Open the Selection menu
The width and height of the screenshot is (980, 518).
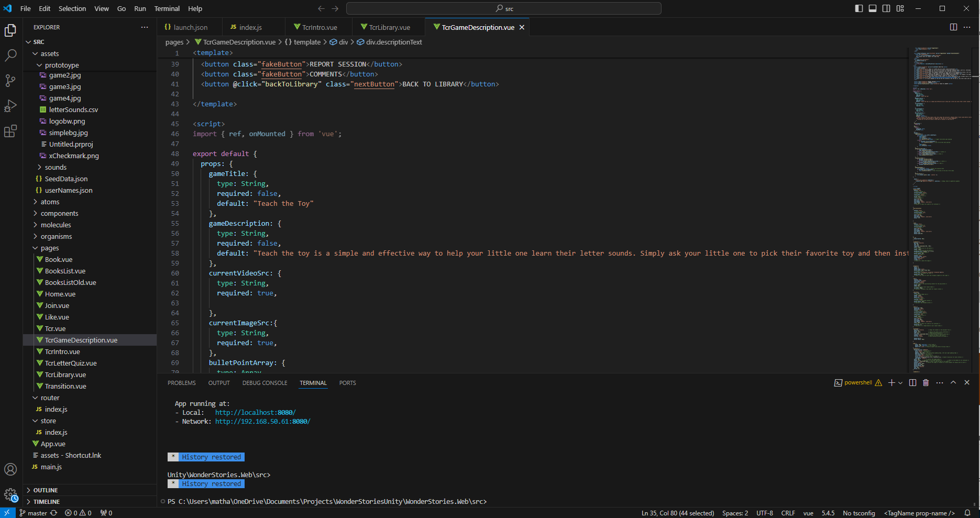(72, 8)
